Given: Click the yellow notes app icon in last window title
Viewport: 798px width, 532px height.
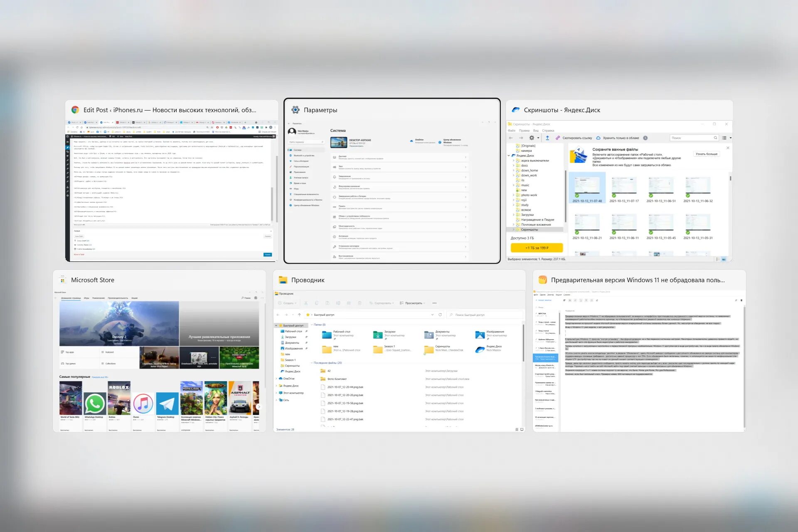Looking at the screenshot, I should point(542,280).
